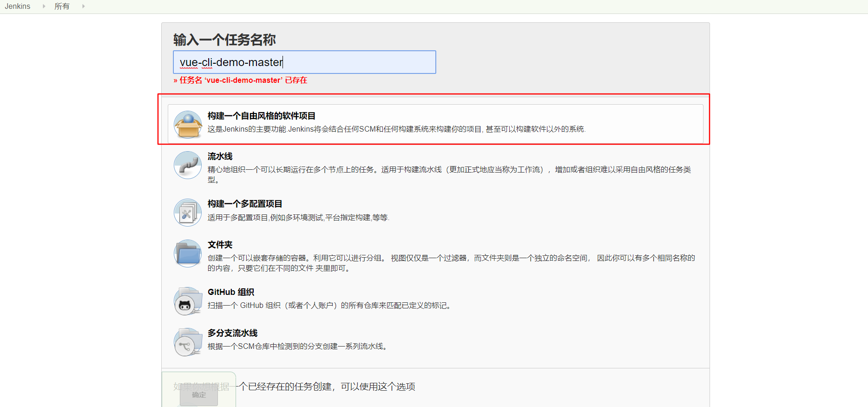The image size is (868, 407).
Task: Click description starting 根据一个SCM仓库中检测到的分支
Action: coord(297,347)
